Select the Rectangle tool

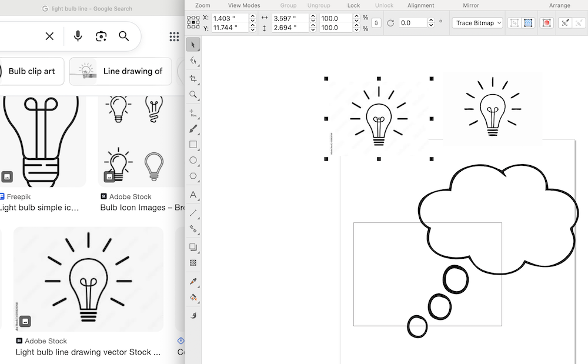point(193,144)
